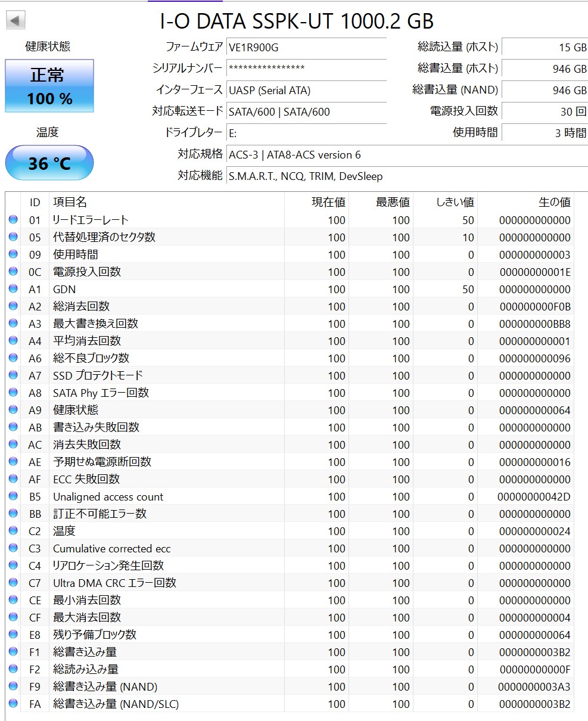Click the 正常 100 % health status button

(49, 86)
